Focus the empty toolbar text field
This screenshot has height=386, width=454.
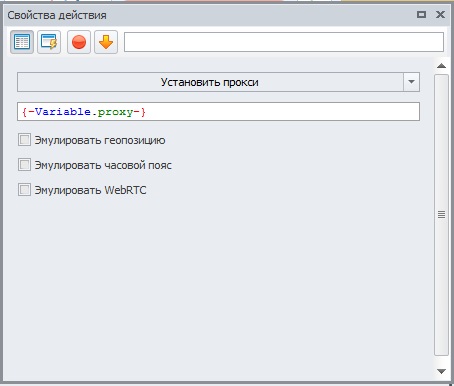(x=284, y=42)
